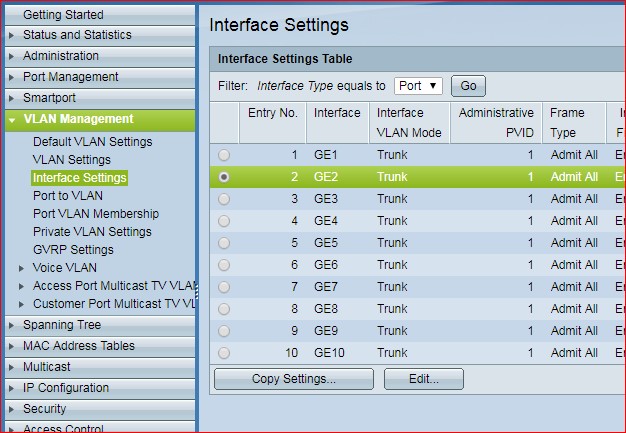The image size is (626, 433).
Task: Expand Access Port Multicast TV VLAN arrow
Action: pyautogui.click(x=22, y=286)
